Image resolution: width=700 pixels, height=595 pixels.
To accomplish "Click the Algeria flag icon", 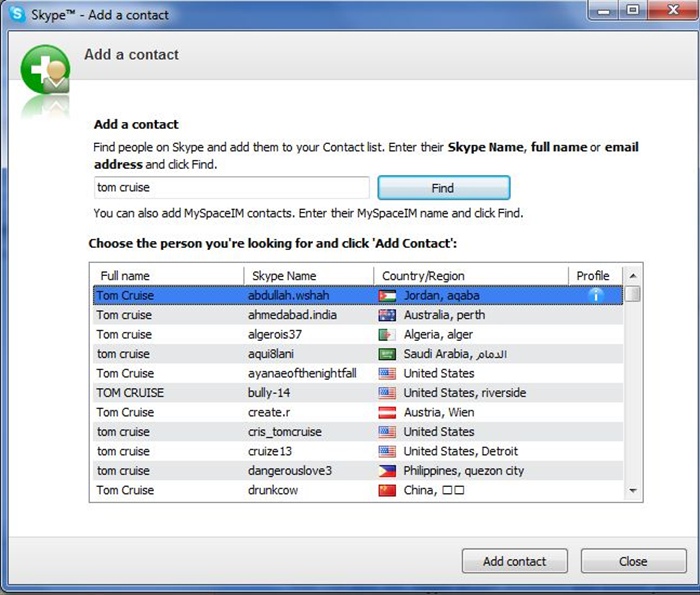I will 387,335.
